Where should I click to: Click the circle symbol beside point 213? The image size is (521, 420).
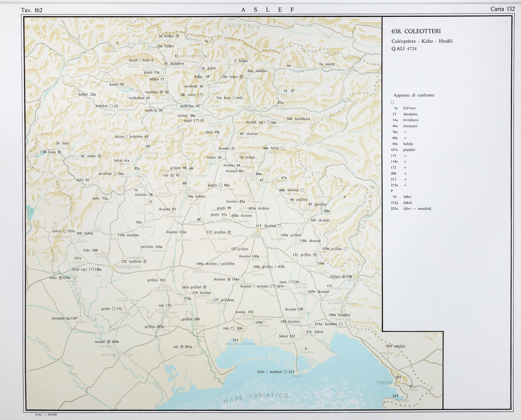click(x=285, y=372)
